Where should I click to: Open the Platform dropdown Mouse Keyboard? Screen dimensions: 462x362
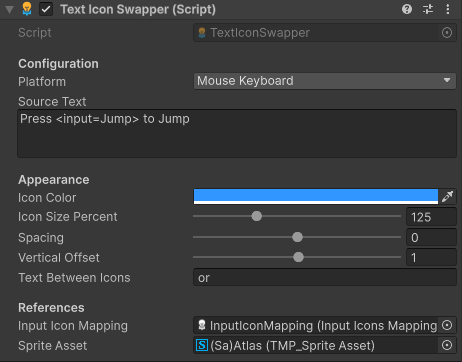coord(325,81)
